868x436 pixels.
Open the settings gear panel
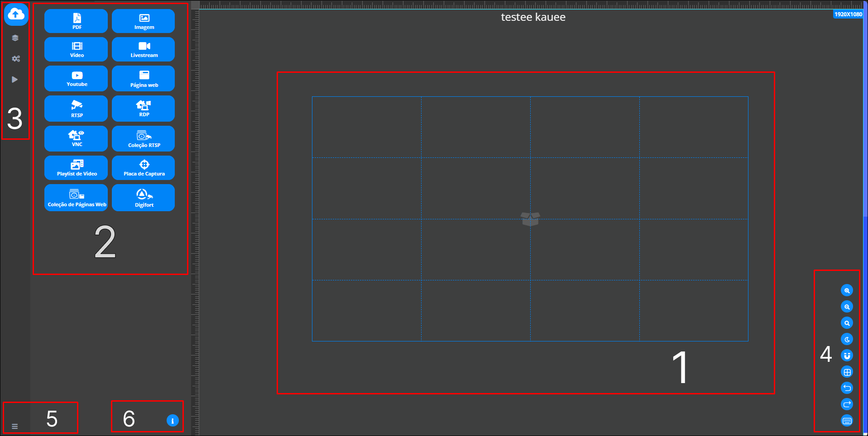coord(15,58)
